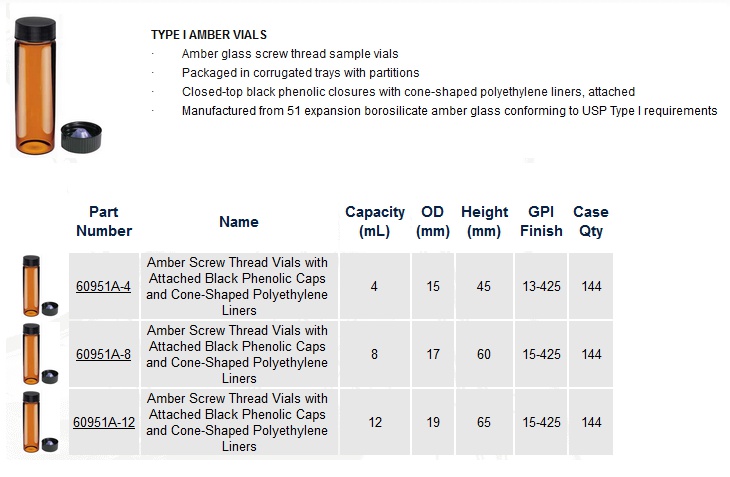This screenshot has width=730, height=477.
Task: Click the height value 65 cell
Action: 484,422
